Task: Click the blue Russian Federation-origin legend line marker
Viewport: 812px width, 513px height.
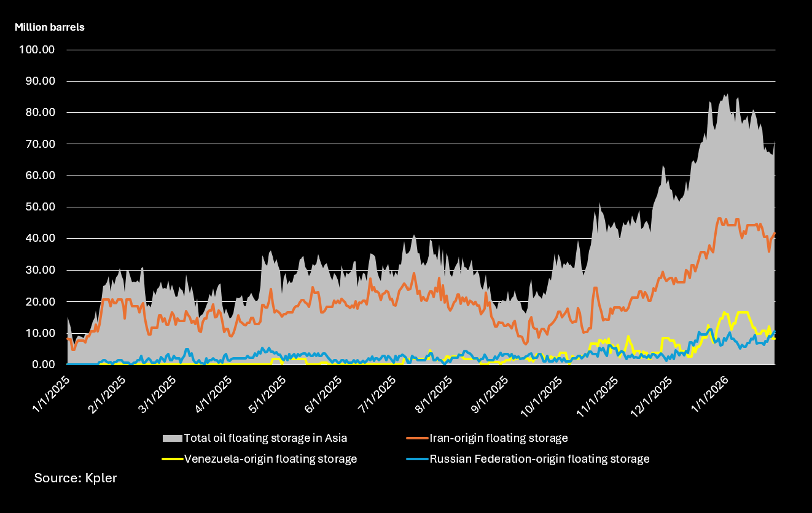Action: coord(417,458)
